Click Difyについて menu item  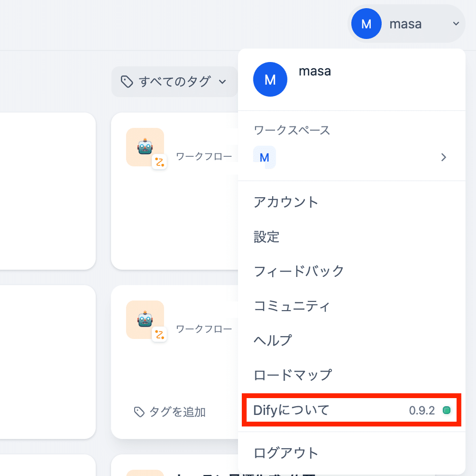coord(291,410)
